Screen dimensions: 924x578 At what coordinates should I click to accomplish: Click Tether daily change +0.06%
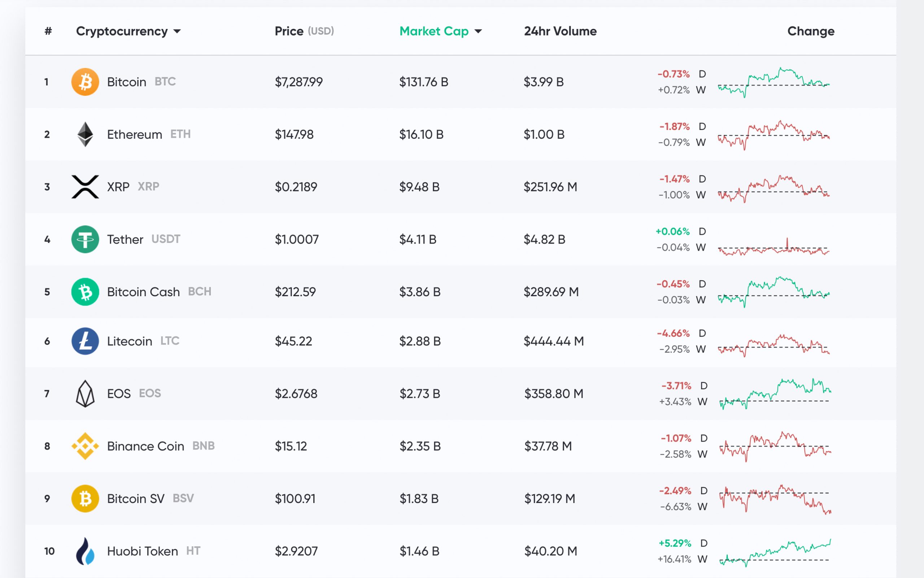673,231
